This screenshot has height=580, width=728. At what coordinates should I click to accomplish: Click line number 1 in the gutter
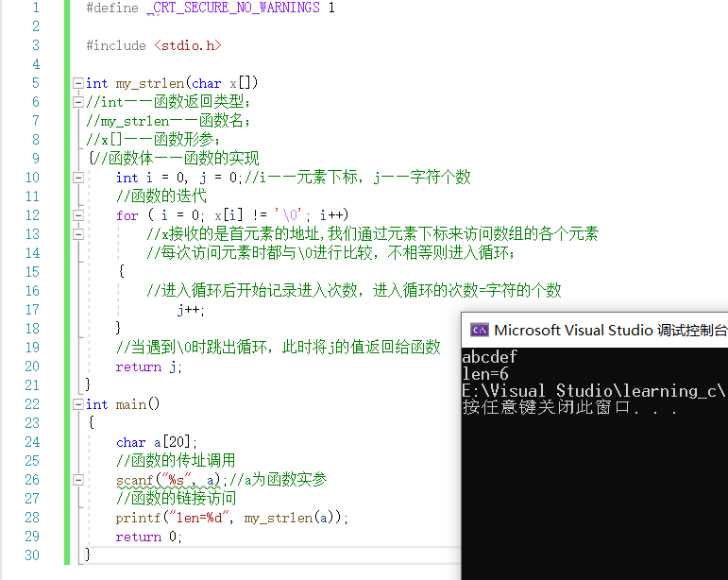tap(36, 8)
